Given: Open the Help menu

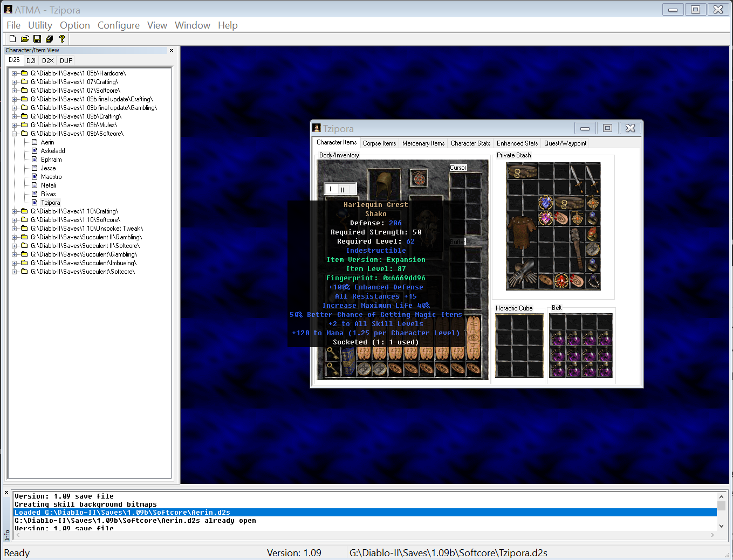Looking at the screenshot, I should click(x=228, y=25).
